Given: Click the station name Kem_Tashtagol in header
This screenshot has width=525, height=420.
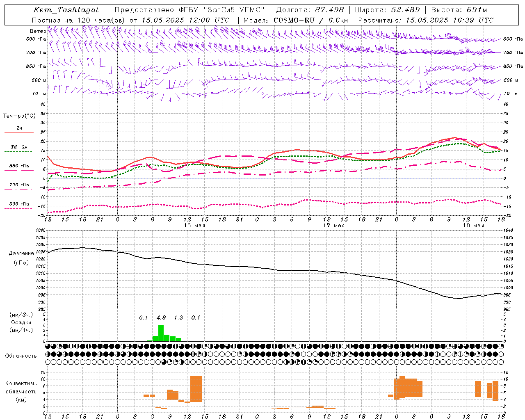Looking at the screenshot, I should click(66, 10).
